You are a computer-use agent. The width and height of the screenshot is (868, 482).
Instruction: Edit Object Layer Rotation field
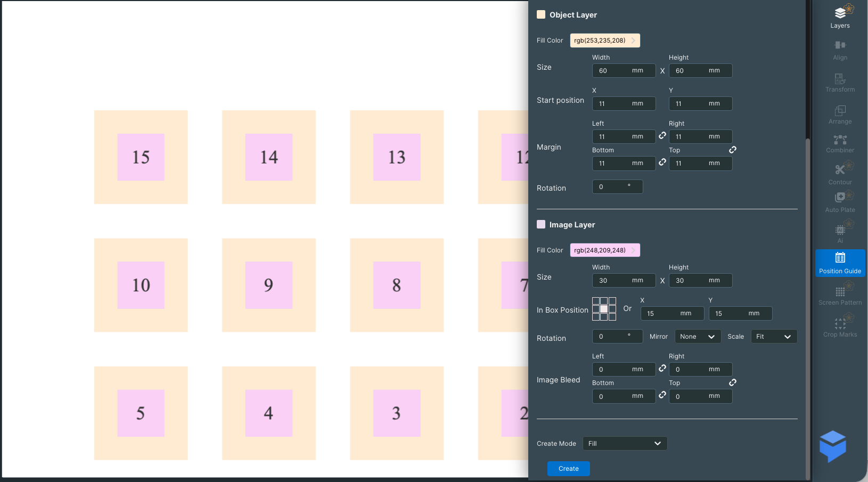coord(617,187)
